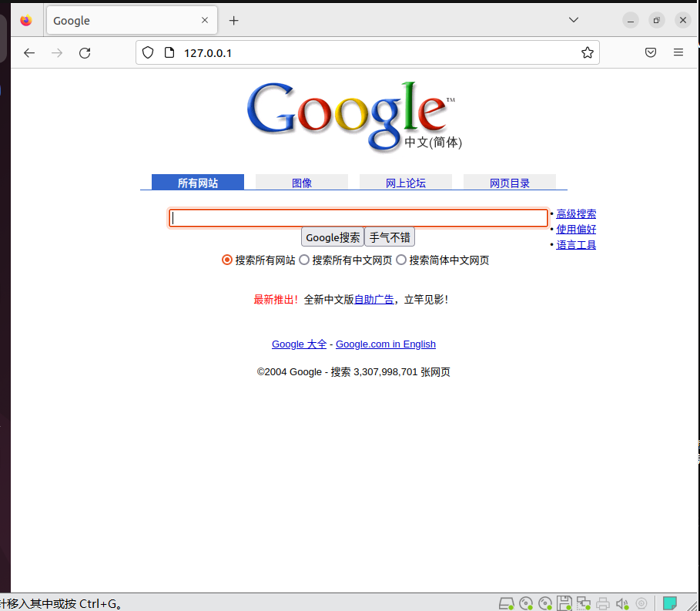Restore down the Firefox window

pyautogui.click(x=657, y=20)
